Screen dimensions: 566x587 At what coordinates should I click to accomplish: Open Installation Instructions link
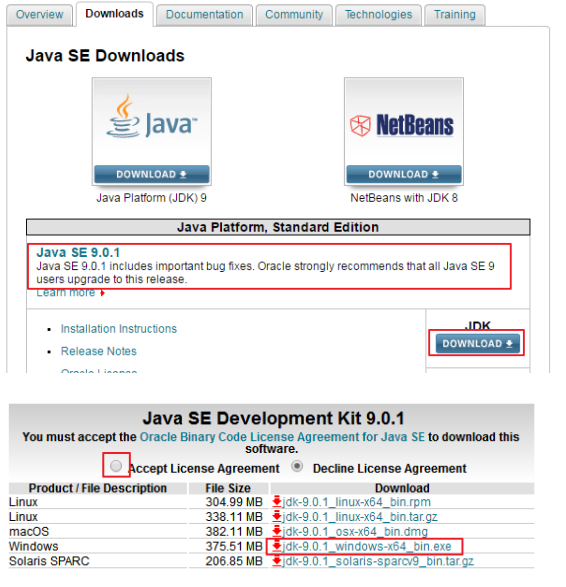coord(119,329)
